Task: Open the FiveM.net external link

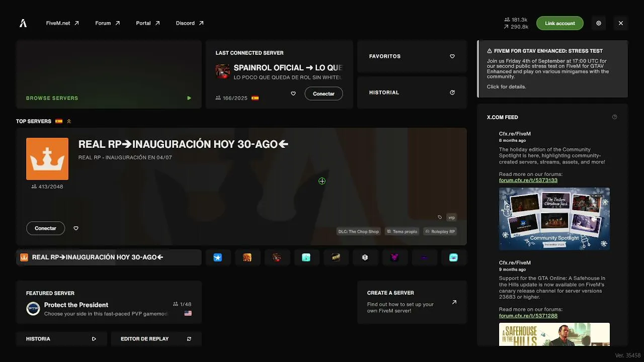Action: point(62,23)
